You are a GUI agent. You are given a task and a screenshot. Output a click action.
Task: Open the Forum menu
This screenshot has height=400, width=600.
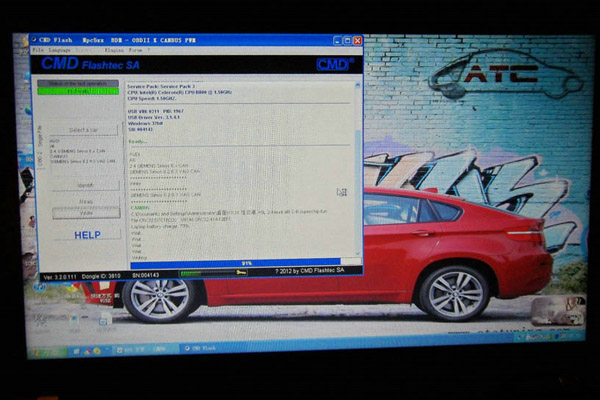tap(135, 50)
